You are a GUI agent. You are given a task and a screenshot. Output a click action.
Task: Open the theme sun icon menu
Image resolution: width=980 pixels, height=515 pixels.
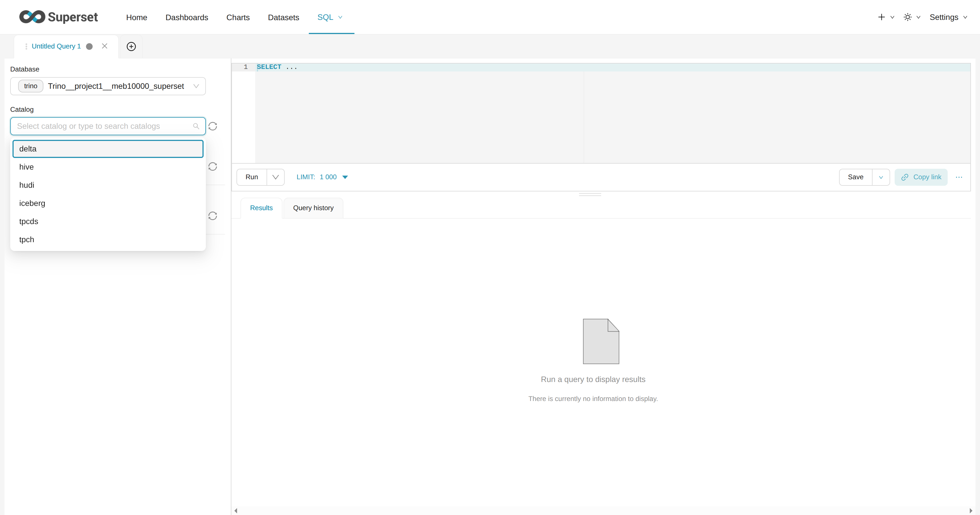(907, 17)
